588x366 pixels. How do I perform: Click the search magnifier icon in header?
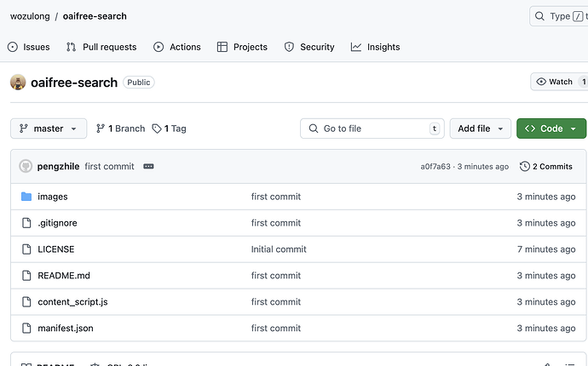point(539,16)
